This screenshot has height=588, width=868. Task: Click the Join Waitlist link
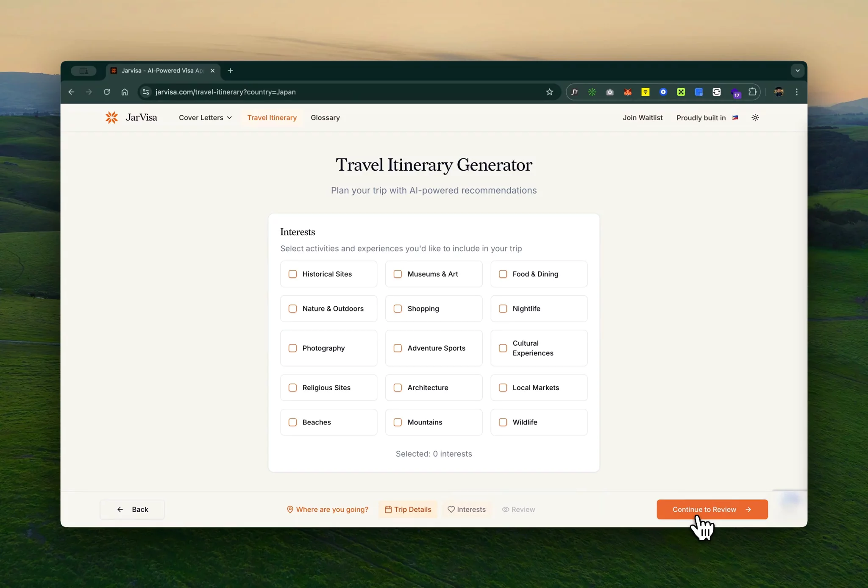pyautogui.click(x=642, y=118)
